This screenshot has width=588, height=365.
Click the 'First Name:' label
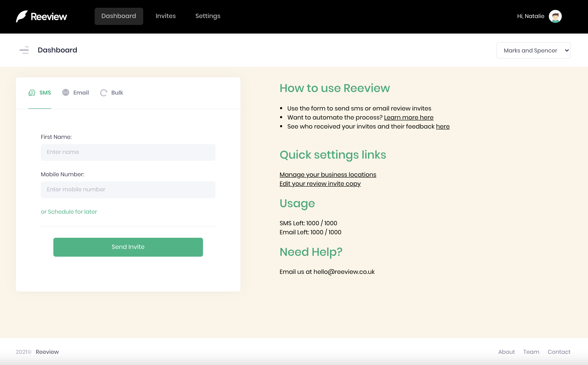click(56, 137)
